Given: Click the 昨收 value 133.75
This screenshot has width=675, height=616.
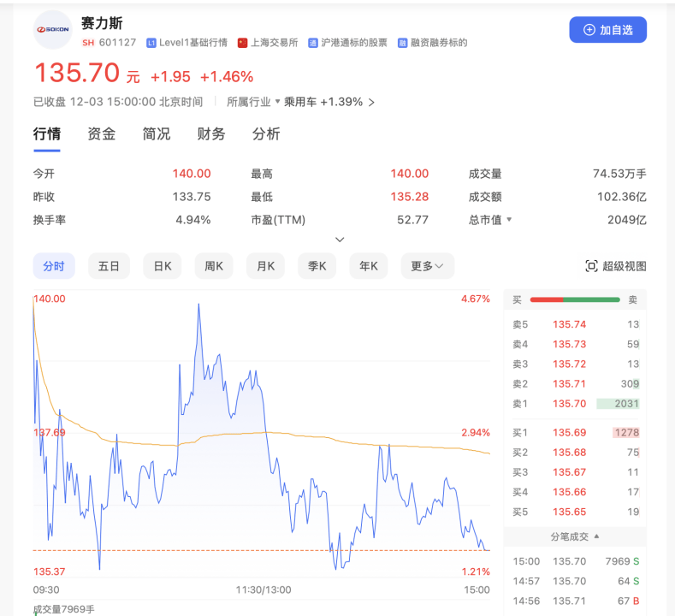Looking at the screenshot, I should (x=192, y=197).
